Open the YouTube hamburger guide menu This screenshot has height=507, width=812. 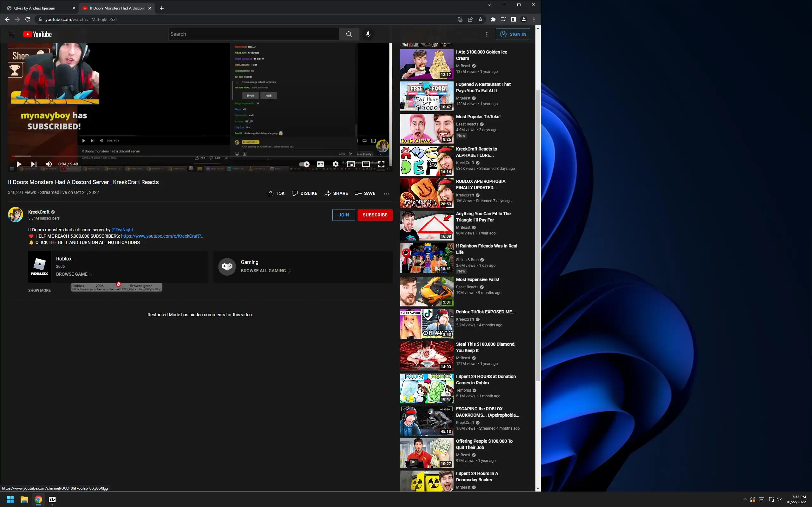point(12,34)
